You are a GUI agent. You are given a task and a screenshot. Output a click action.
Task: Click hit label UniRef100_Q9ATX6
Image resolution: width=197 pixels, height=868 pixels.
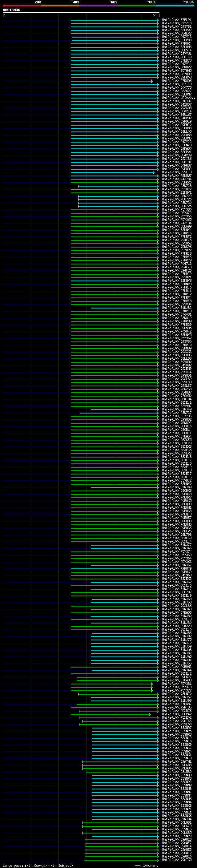177,721
